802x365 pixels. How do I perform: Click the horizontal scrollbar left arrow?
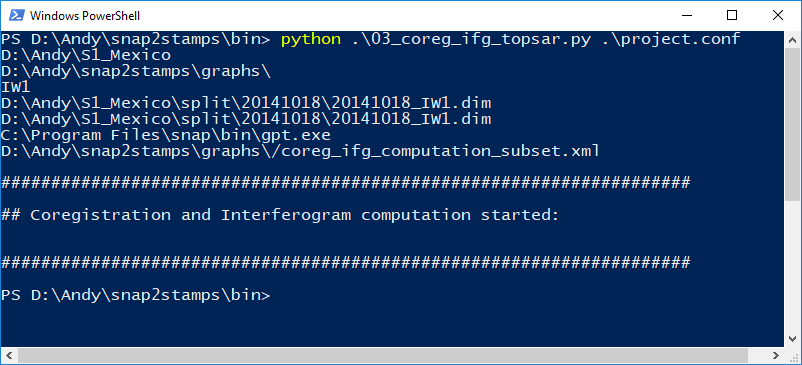click(9, 355)
